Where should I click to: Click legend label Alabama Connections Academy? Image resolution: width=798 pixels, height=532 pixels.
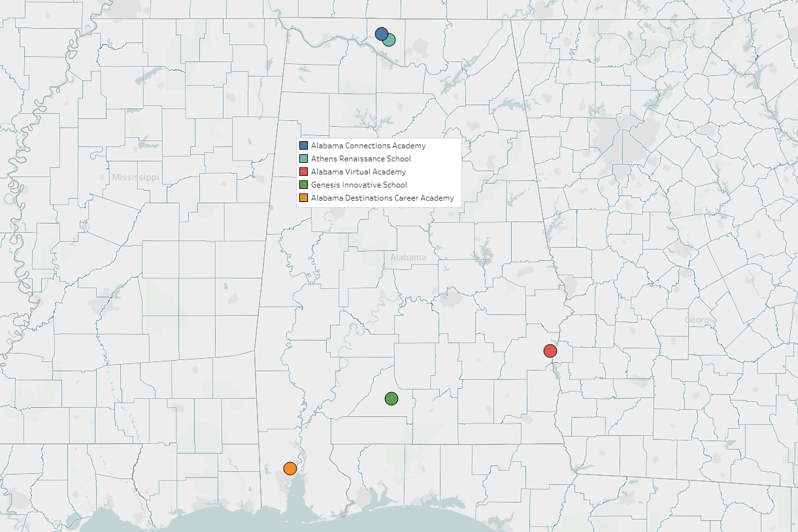[x=368, y=146]
